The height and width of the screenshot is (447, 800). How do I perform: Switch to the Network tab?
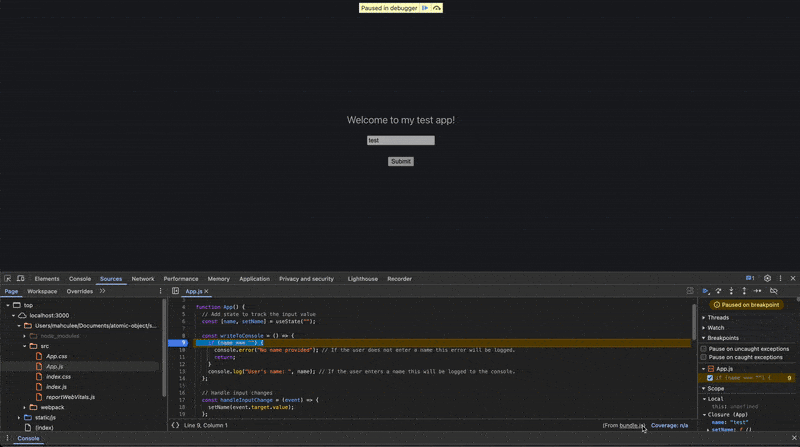coord(143,279)
